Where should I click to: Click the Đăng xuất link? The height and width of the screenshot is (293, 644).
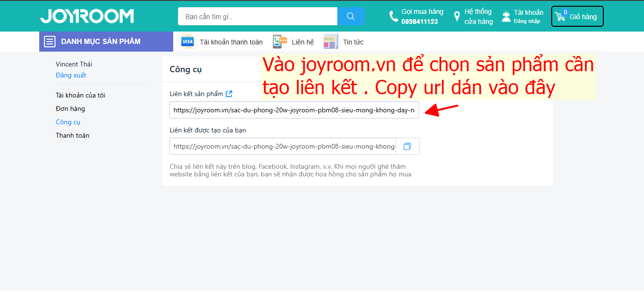click(x=71, y=75)
